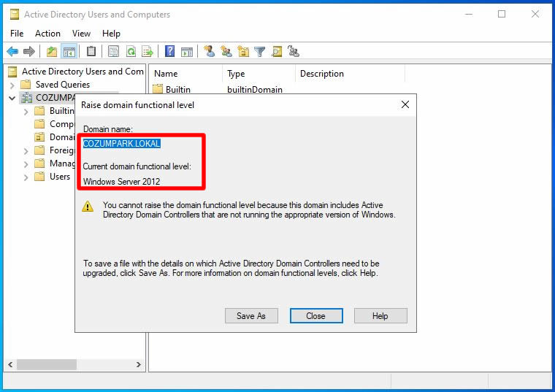Toggle the Show/Hide Console Tree icon

coord(69,51)
